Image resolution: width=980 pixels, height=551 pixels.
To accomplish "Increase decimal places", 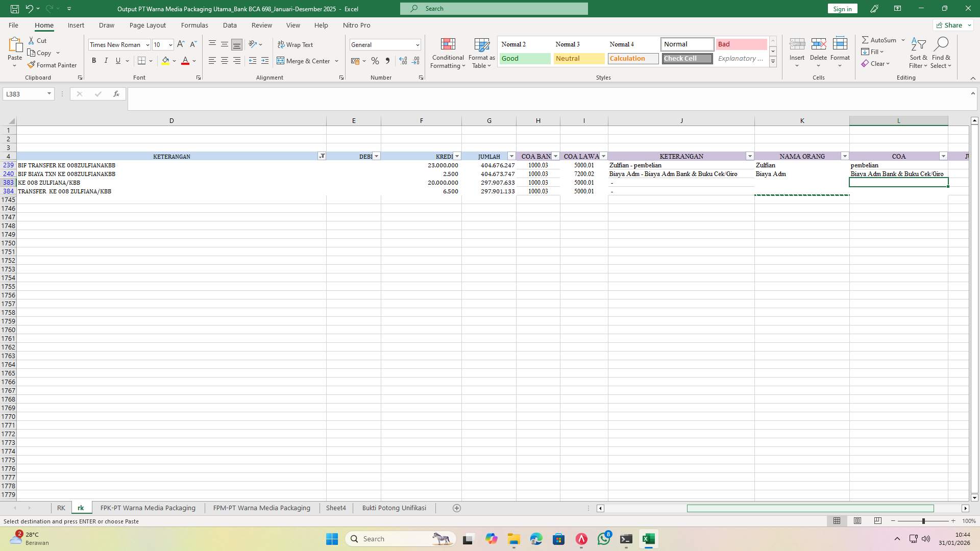I will 403,61.
